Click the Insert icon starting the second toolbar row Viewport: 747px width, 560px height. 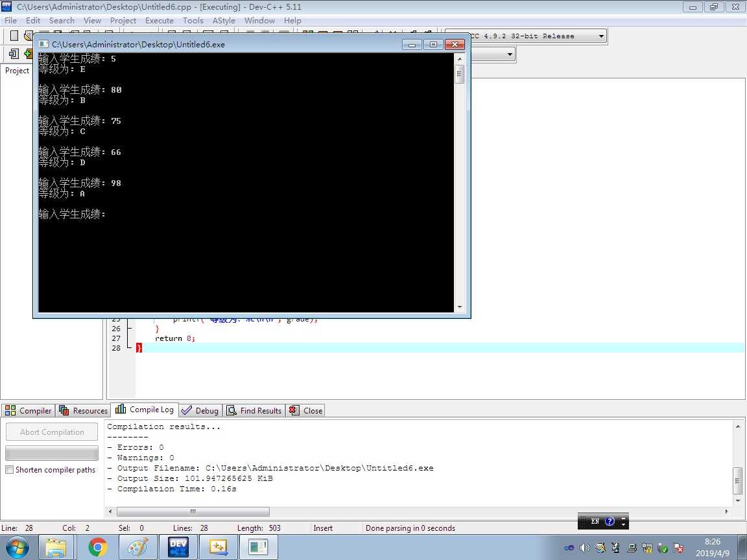(x=14, y=54)
